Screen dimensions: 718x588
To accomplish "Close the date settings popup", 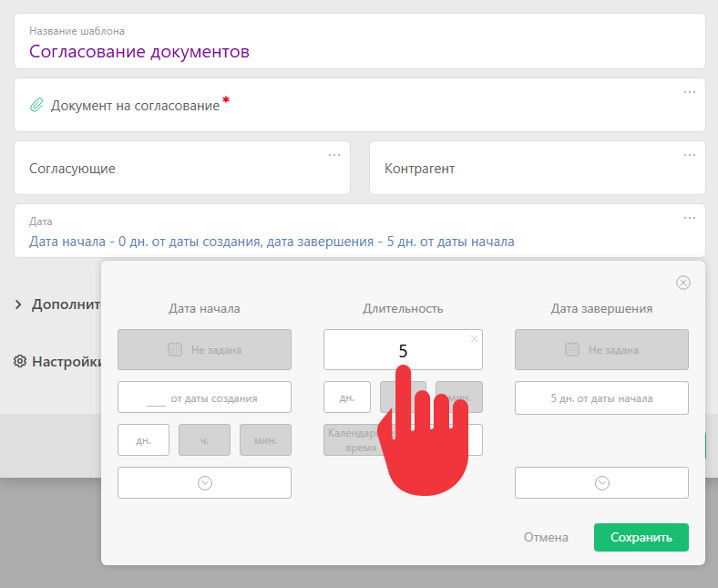I will 682,283.
